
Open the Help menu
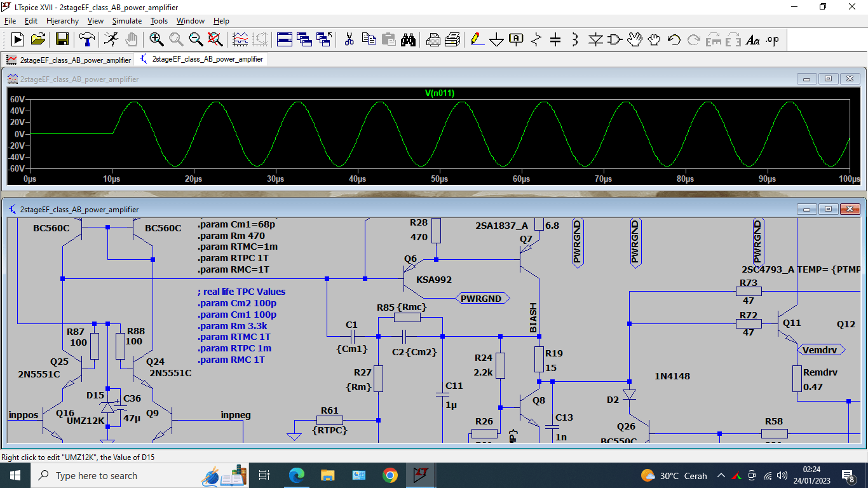(221, 21)
